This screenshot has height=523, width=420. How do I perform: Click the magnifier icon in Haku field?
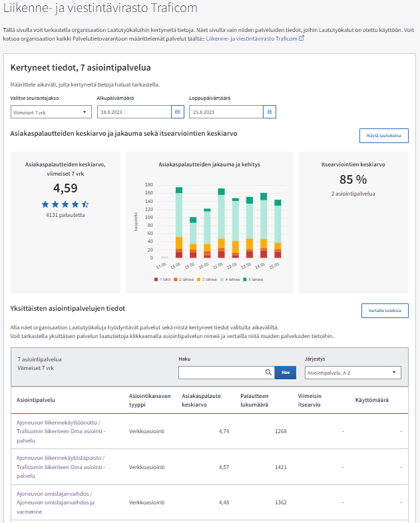(x=268, y=373)
